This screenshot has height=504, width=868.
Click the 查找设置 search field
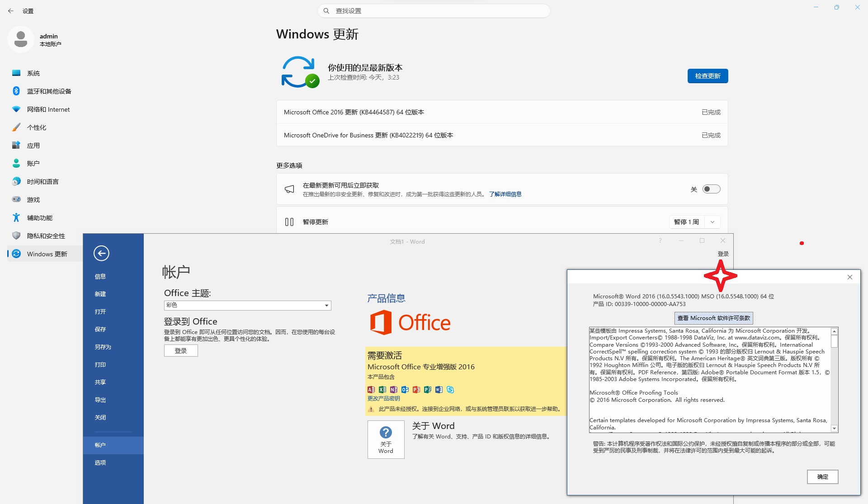[x=434, y=11]
